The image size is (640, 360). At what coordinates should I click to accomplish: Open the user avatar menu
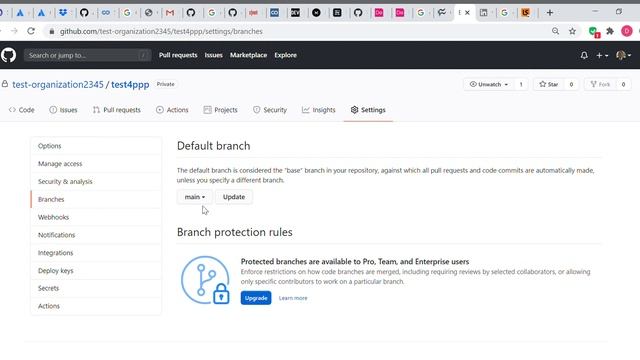click(x=623, y=55)
